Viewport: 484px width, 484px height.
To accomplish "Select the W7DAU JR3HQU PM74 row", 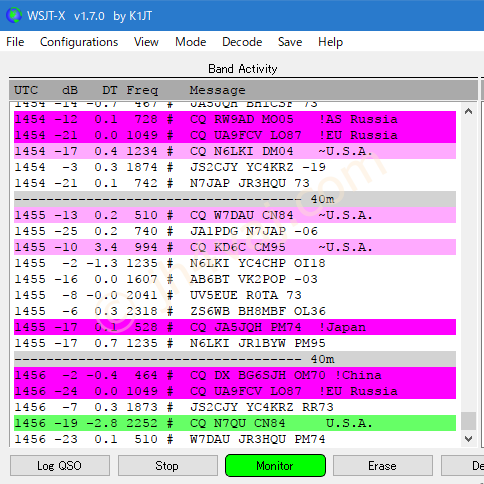I will tap(235, 439).
